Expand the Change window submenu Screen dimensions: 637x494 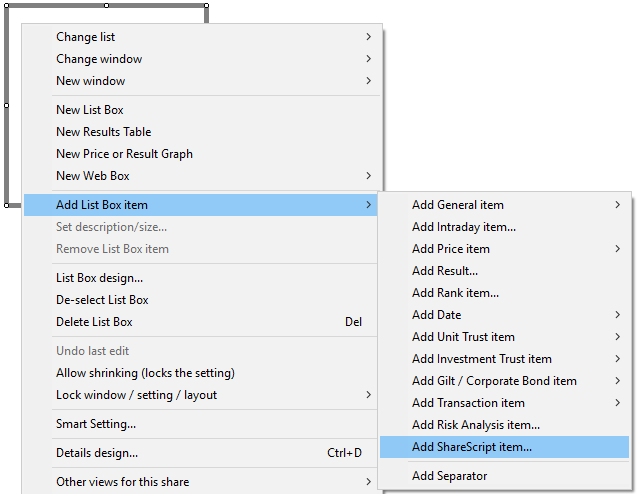(99, 59)
